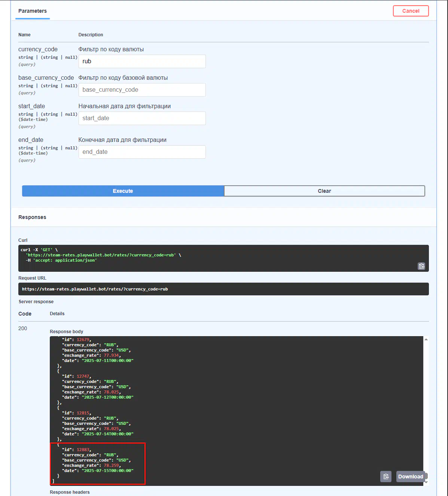Focus the start_date input field
The image size is (448, 496).
pyautogui.click(x=142, y=118)
